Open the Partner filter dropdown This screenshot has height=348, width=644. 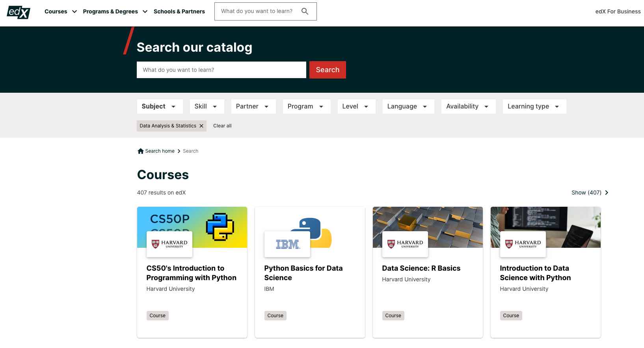253,107
